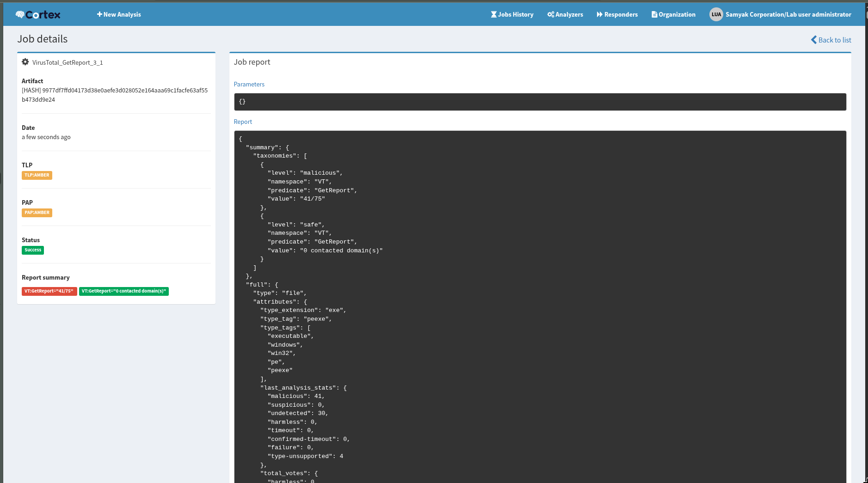The width and height of the screenshot is (868, 483).
Task: Click the hourglass icon beside Jobs History
Action: 493,14
